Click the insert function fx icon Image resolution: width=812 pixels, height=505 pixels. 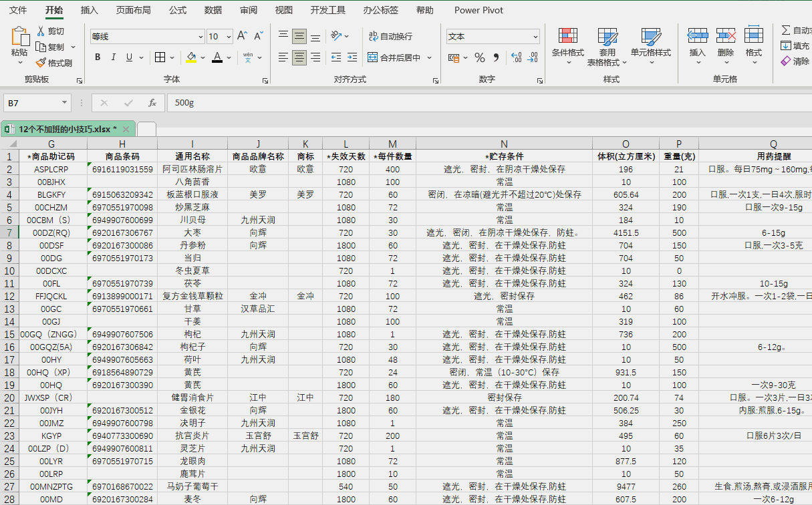point(152,103)
